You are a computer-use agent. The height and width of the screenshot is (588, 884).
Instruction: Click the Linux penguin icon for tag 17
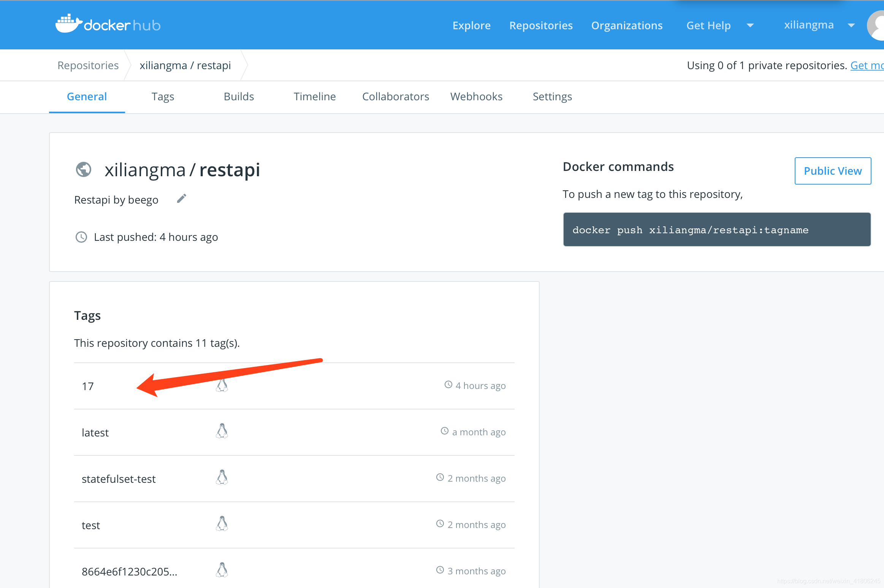click(x=221, y=384)
